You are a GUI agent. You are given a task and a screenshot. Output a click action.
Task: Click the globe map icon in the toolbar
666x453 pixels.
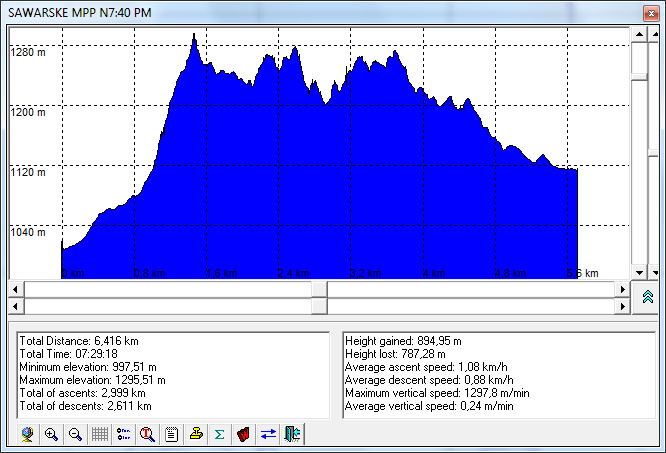(27, 434)
